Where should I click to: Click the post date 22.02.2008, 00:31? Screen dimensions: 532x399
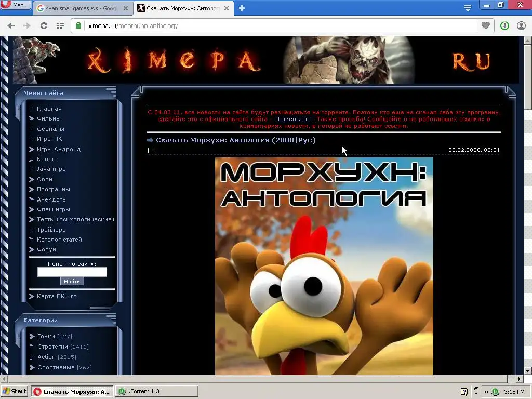click(474, 150)
